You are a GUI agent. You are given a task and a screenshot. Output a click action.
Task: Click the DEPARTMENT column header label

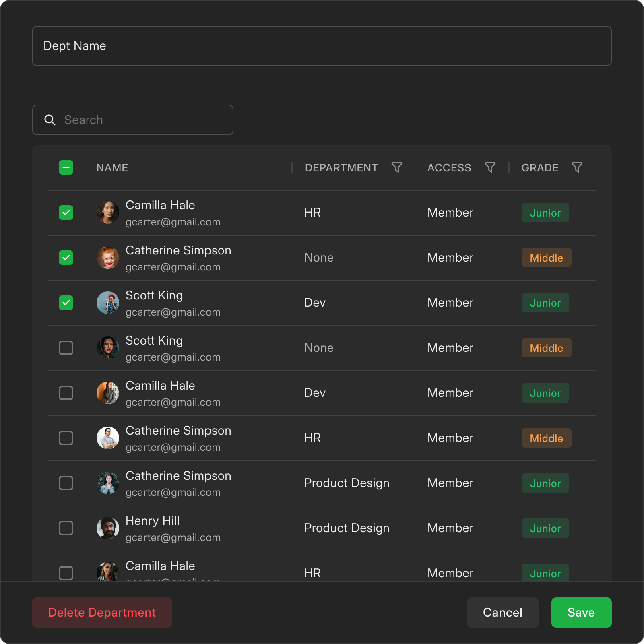341,168
